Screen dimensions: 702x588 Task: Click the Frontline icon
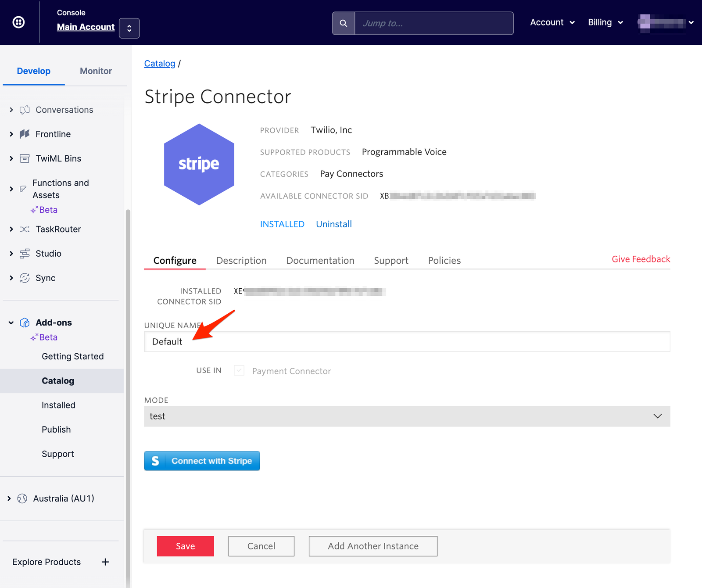coord(25,134)
